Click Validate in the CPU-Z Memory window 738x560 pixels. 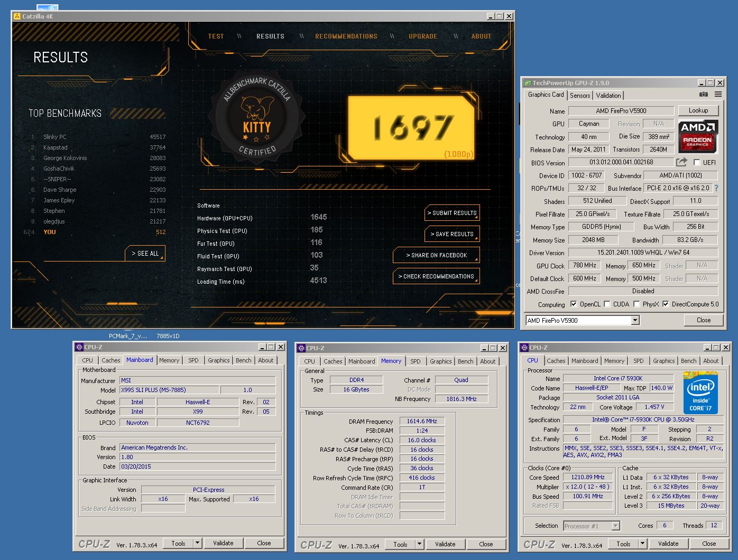pos(445,544)
